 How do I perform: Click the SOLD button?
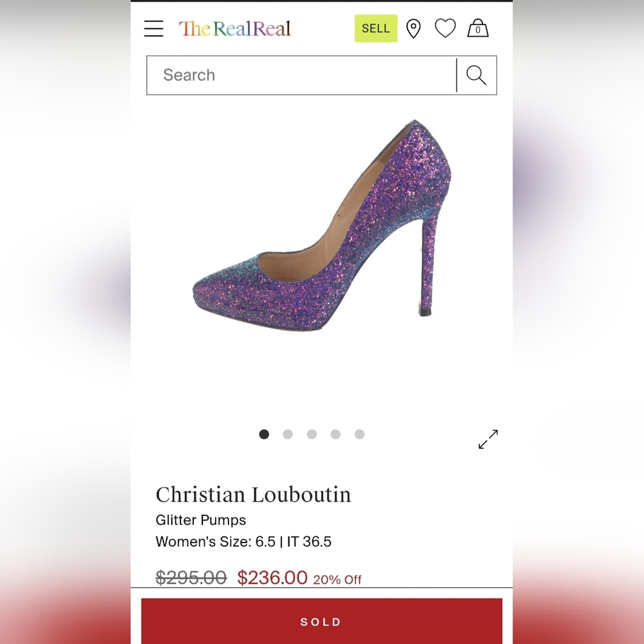321,621
